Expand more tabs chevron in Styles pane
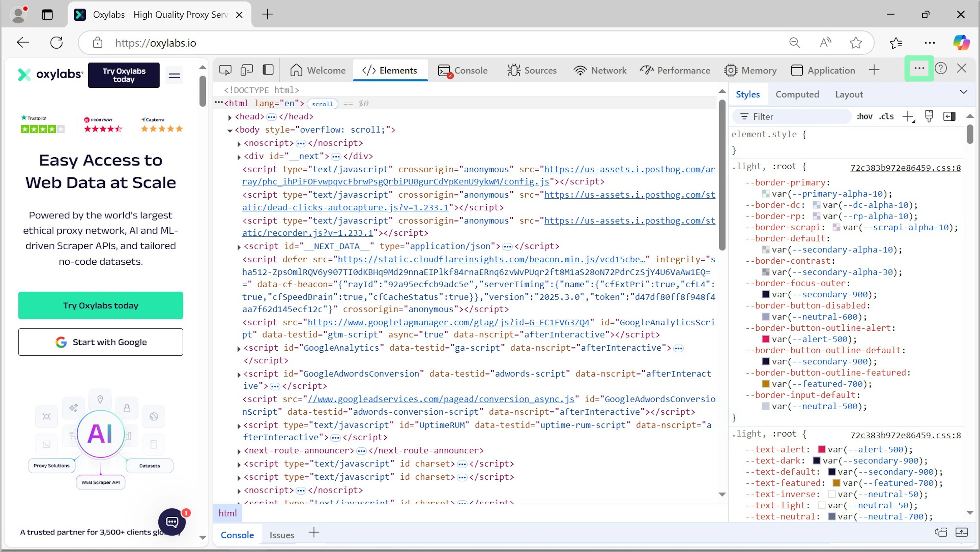This screenshot has width=980, height=552. pos(963,92)
